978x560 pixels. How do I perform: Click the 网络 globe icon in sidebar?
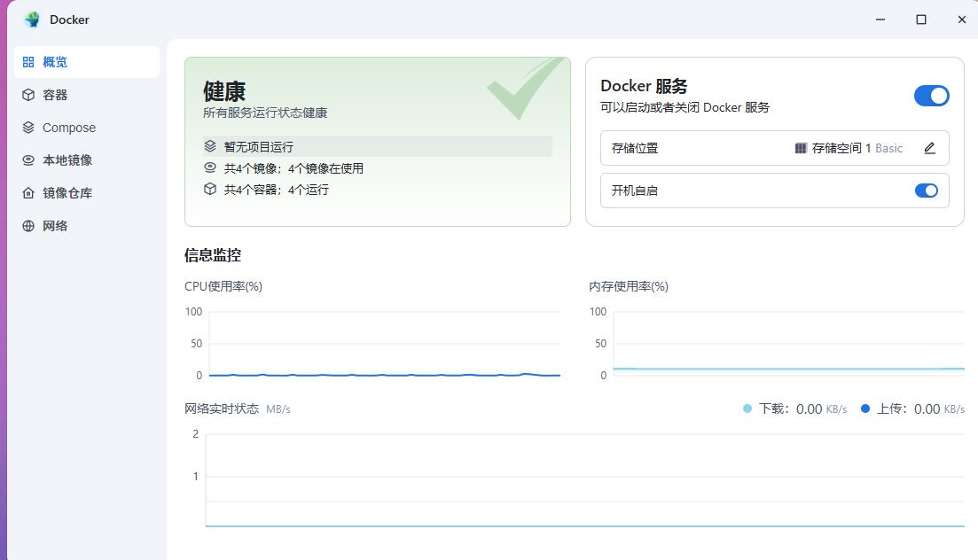click(x=28, y=226)
